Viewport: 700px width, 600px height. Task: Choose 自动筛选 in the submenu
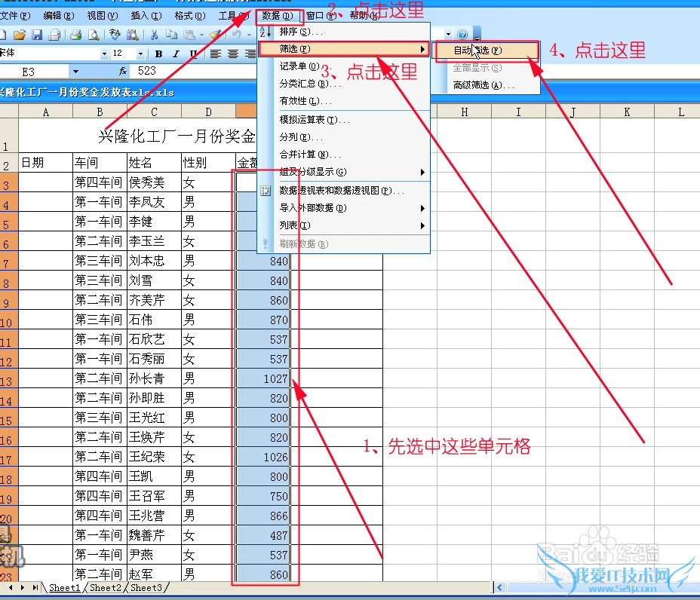point(487,51)
